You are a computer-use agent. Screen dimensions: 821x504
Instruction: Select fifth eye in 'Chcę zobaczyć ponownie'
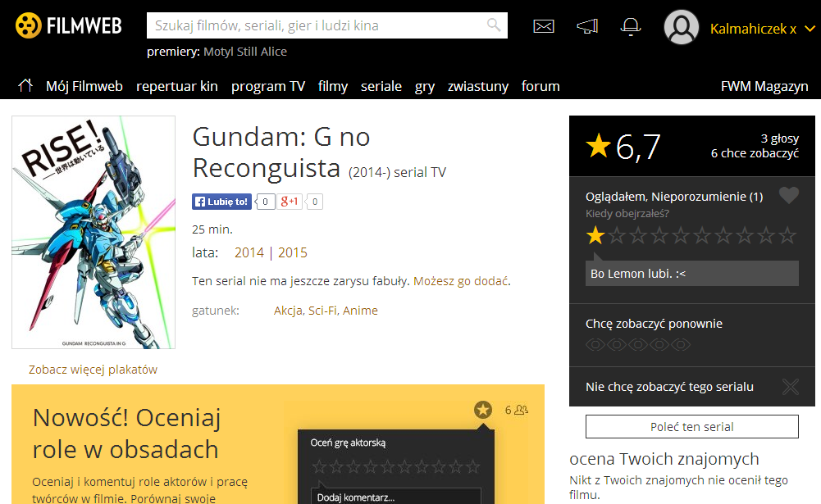point(681,345)
